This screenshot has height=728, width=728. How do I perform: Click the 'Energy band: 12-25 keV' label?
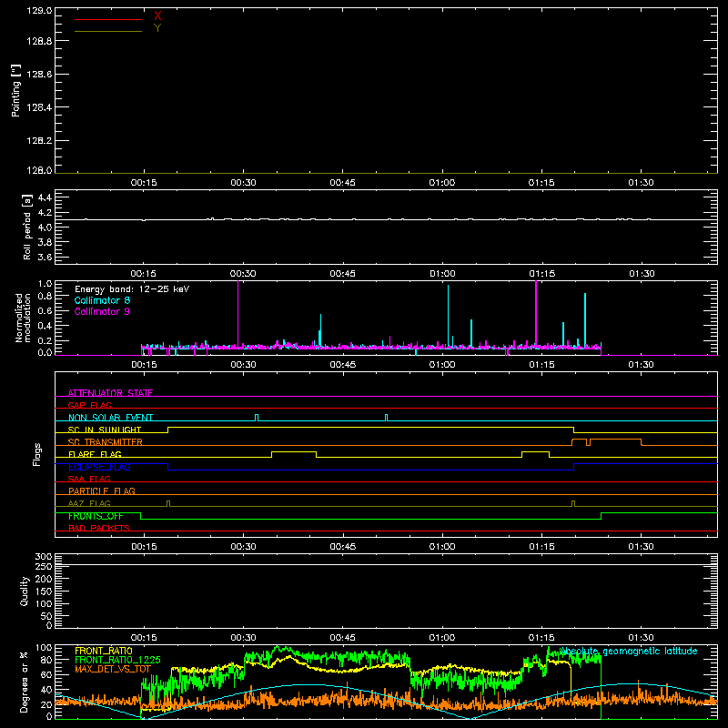[x=132, y=289]
